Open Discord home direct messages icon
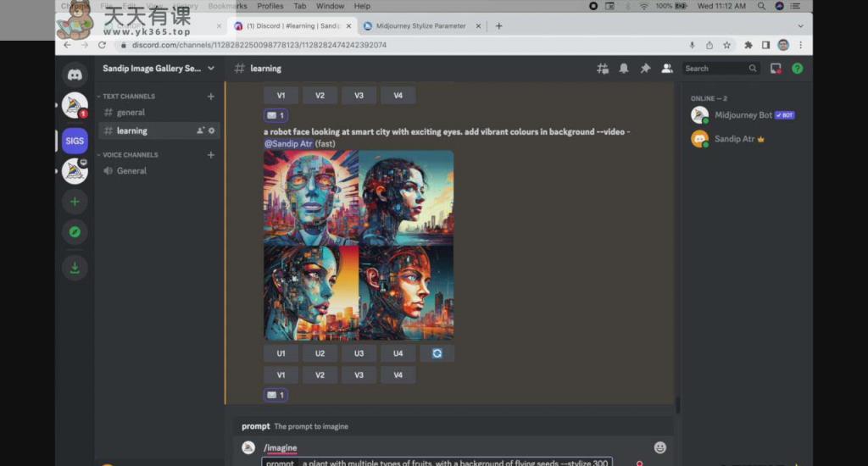868x466 pixels. [x=75, y=75]
